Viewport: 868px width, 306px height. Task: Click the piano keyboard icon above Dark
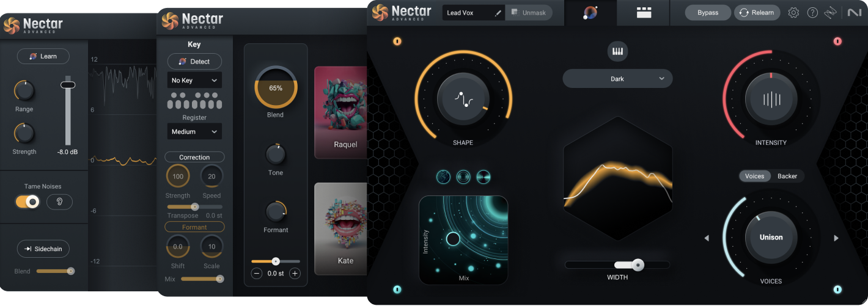coord(617,51)
